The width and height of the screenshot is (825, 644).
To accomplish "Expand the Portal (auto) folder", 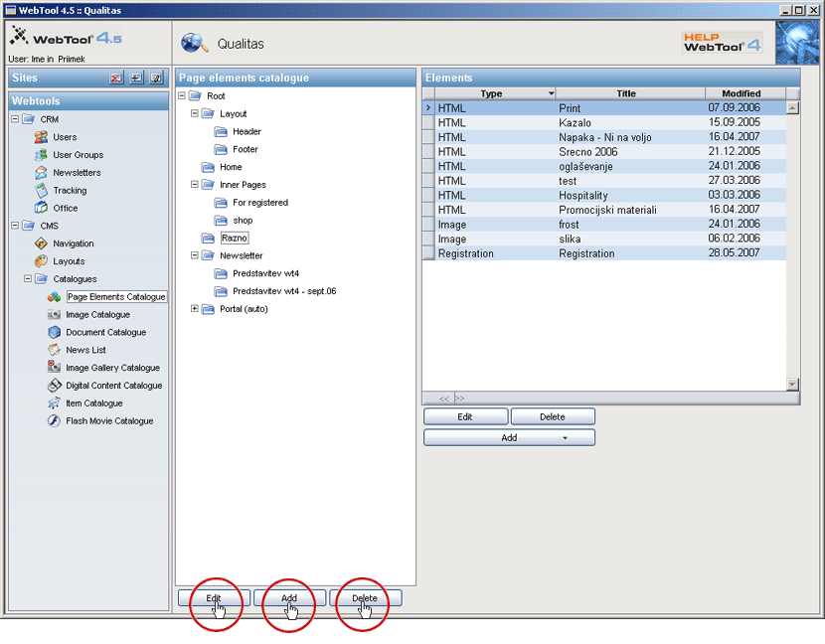I will click(195, 309).
